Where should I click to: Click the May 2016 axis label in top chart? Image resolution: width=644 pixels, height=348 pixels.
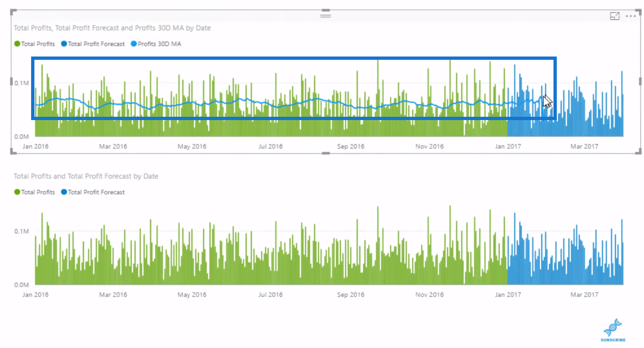191,146
